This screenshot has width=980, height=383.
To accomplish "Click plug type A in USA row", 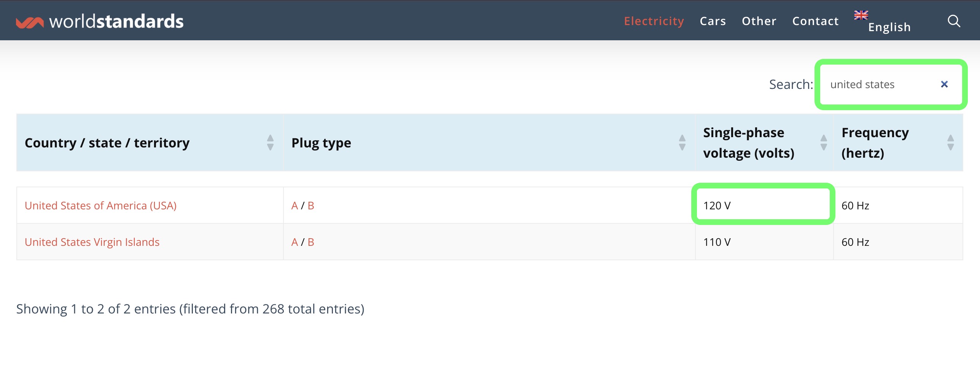I will (x=294, y=206).
